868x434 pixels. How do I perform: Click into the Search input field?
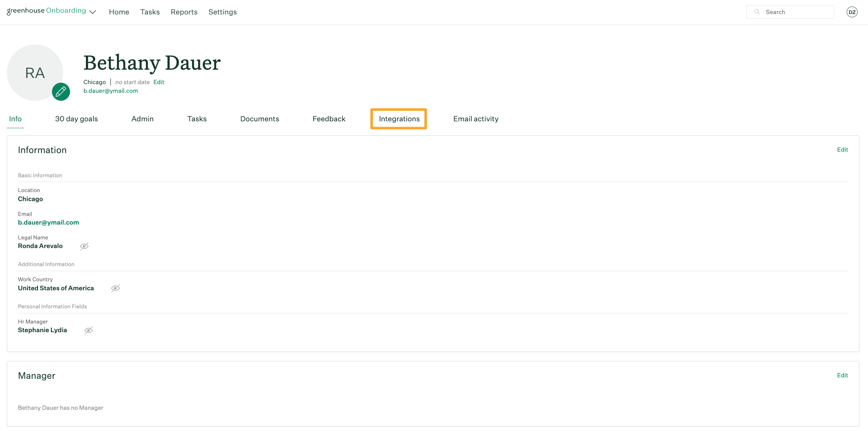click(790, 12)
